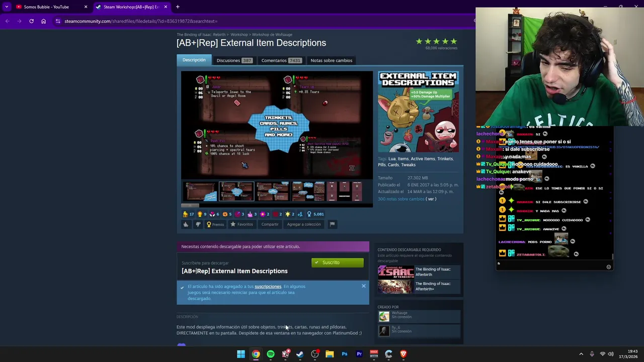The image size is (644, 362).
Task: Open Spotify from the taskbar
Action: click(271, 354)
